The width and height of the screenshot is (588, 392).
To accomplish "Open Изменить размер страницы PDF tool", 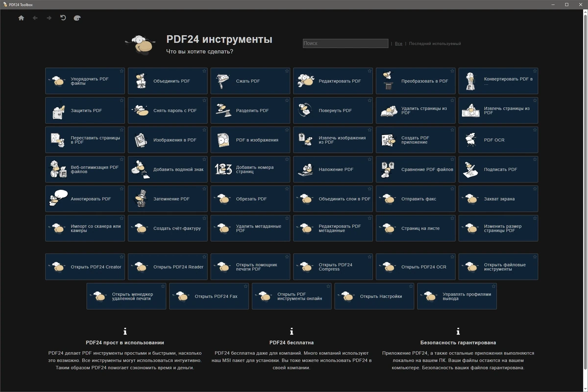I will point(498,228).
